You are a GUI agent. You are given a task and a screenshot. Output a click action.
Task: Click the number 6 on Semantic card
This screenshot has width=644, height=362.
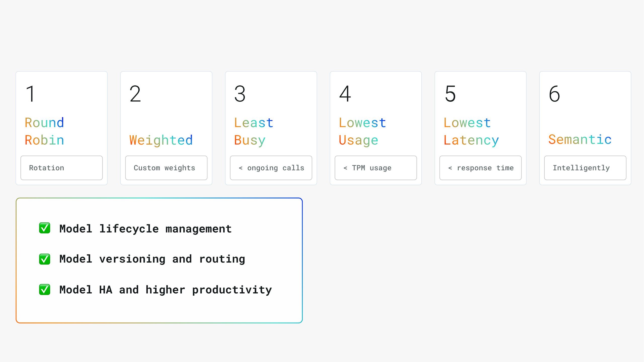click(x=554, y=94)
